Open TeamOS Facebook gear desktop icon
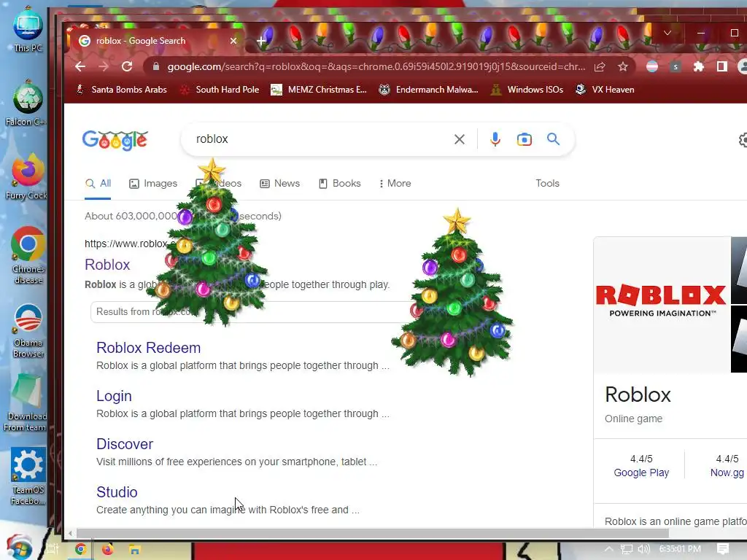The width and height of the screenshot is (747, 560). 28,477
